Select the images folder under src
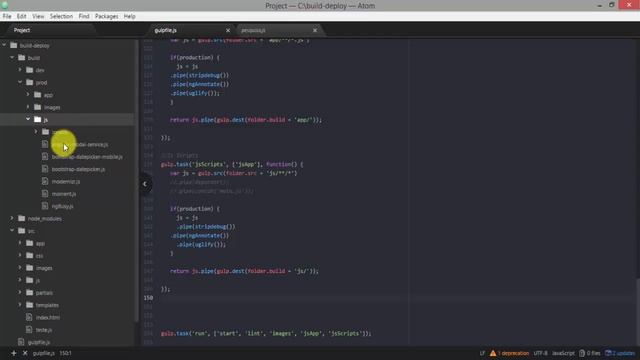 [44, 268]
